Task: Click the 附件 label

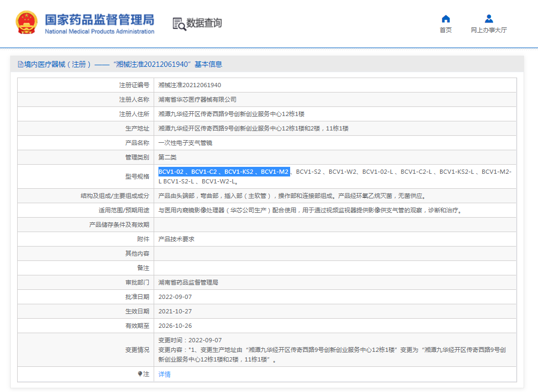Action: pyautogui.click(x=143, y=239)
